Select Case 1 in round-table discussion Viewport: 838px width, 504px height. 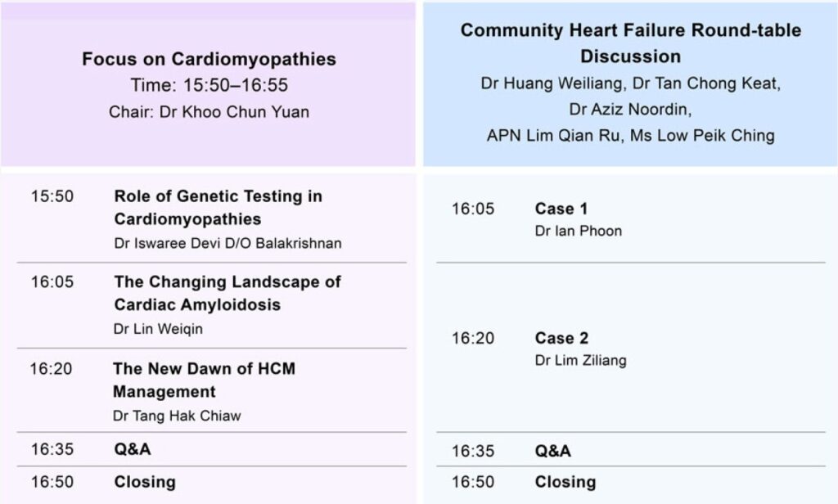[x=561, y=209]
